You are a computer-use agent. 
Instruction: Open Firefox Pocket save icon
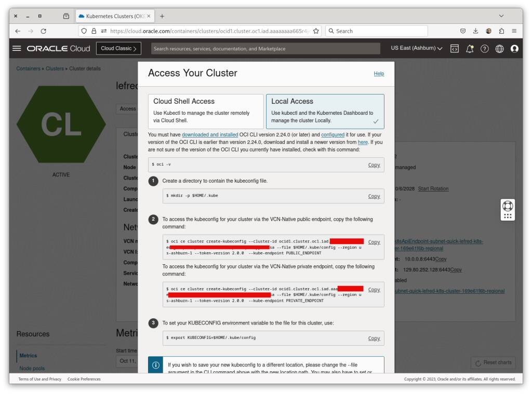463,31
